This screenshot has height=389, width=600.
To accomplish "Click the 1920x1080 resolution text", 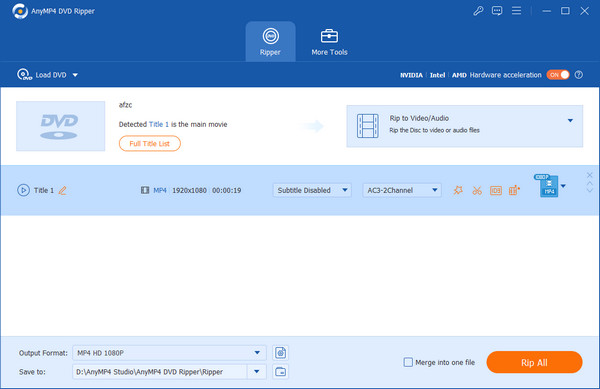I will click(189, 190).
